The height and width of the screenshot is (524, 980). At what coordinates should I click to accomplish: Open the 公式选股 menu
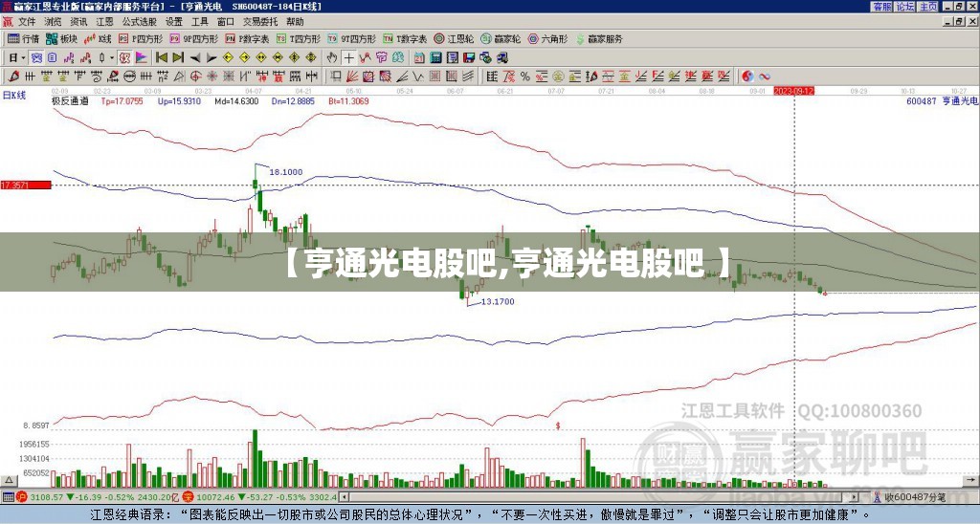click(140, 22)
